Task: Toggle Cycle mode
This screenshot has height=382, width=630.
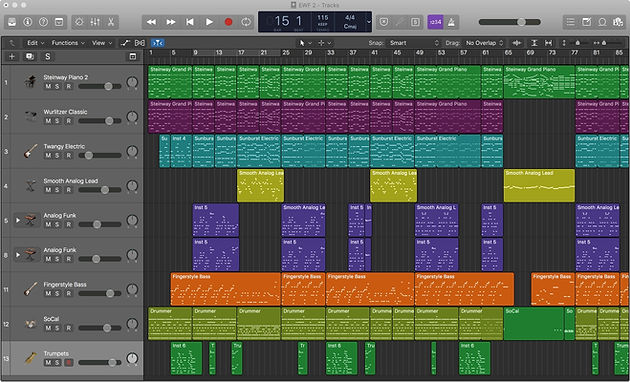Action: 246,22
